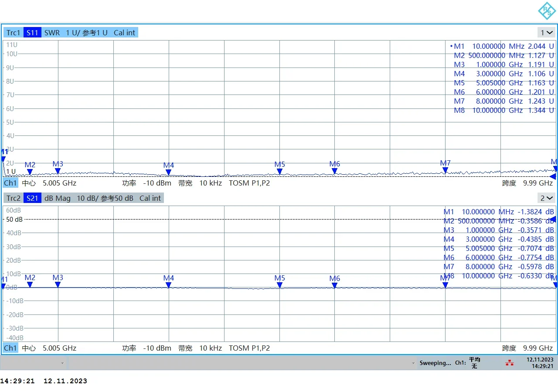Select marker M6 triangle on the SWR trace
The height and width of the screenshot is (392, 558).
(334, 171)
